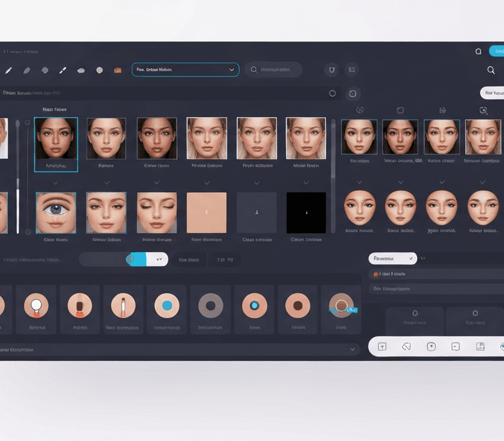
Task: Click the dark track of the pill slider
Action: pyautogui.click(x=103, y=259)
